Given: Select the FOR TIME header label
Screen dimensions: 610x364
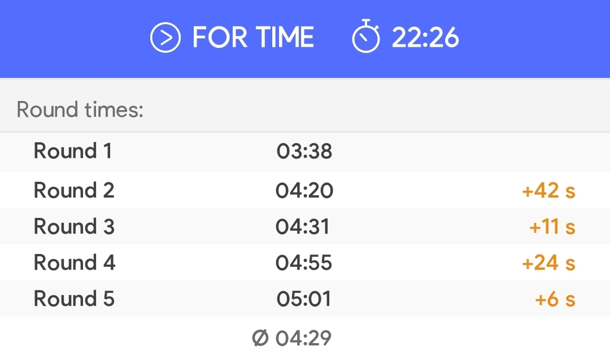Looking at the screenshot, I should click(253, 37).
